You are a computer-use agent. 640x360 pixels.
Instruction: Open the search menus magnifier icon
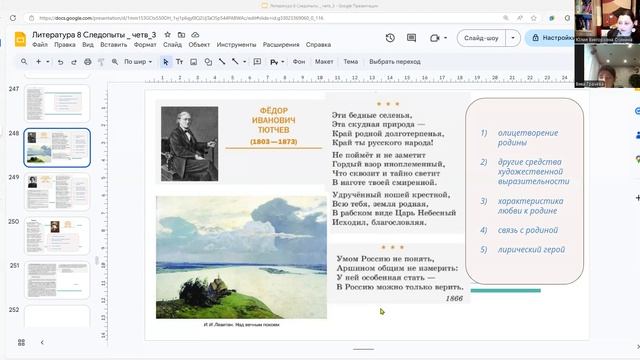point(24,62)
